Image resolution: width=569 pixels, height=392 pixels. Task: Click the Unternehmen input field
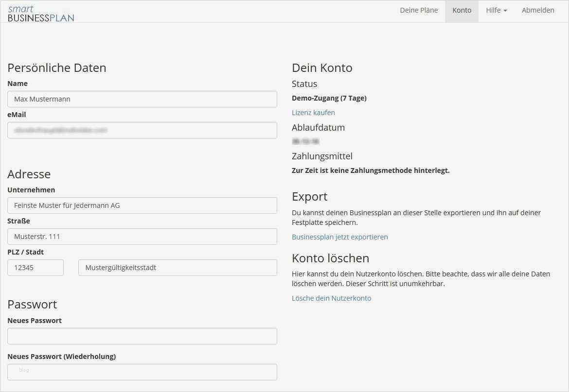[x=142, y=205]
